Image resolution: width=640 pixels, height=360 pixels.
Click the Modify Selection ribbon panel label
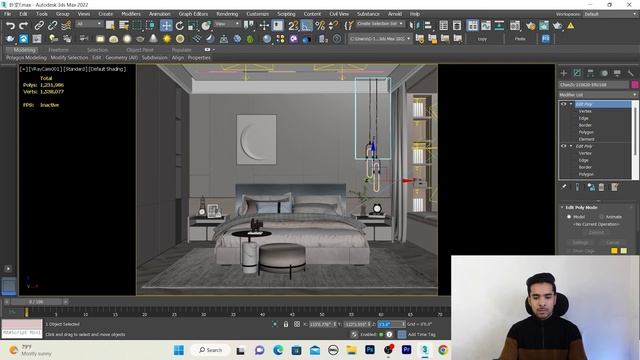pos(69,58)
